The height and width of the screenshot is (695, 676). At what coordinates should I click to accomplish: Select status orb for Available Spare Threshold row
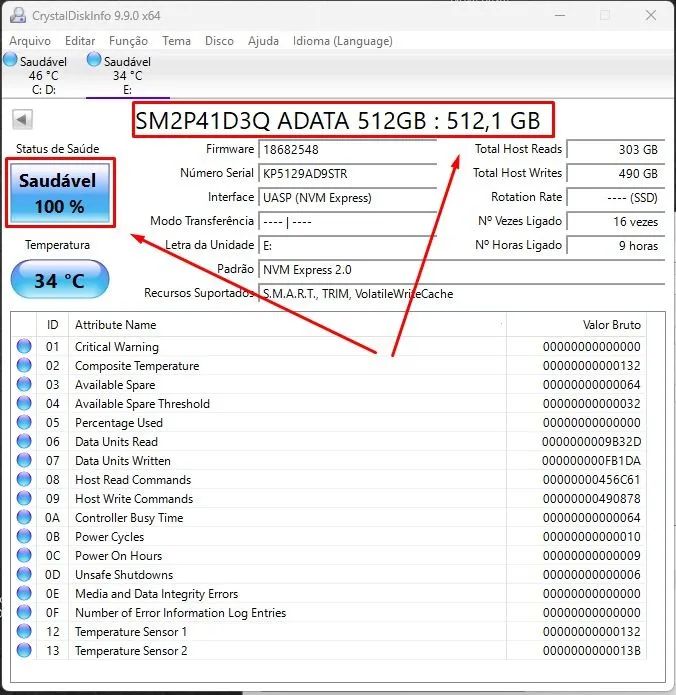[24, 403]
